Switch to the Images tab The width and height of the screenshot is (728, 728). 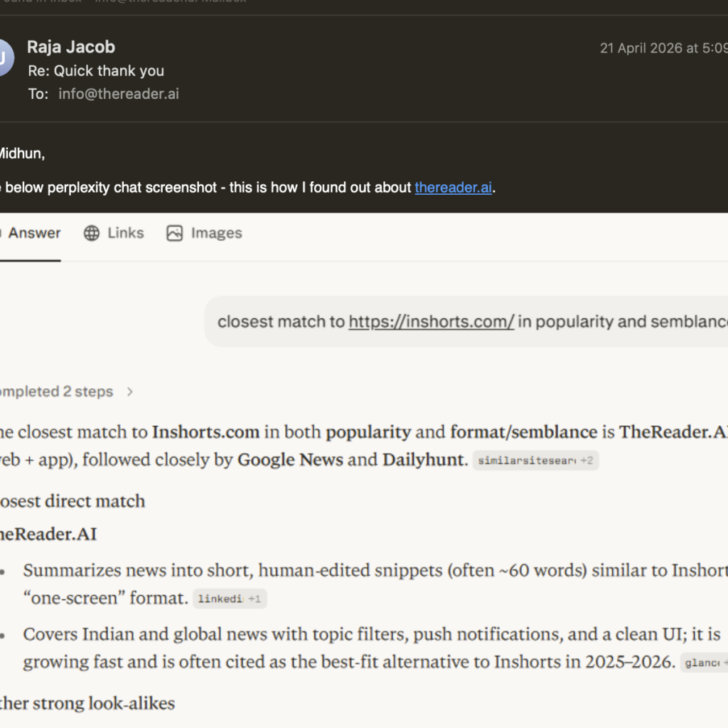pos(216,233)
